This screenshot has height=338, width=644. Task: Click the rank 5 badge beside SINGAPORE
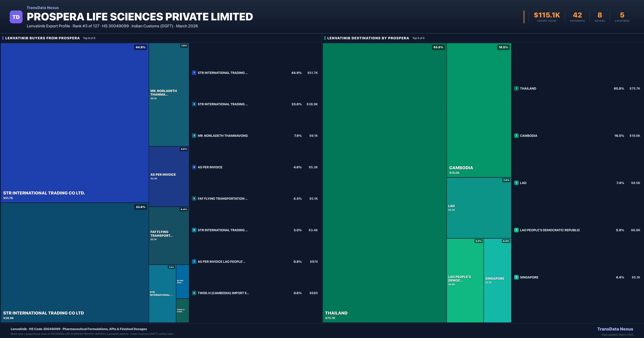[516, 277]
